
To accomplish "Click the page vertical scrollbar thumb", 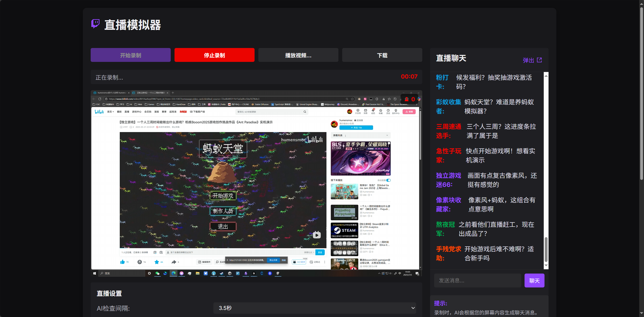I will point(641,93).
